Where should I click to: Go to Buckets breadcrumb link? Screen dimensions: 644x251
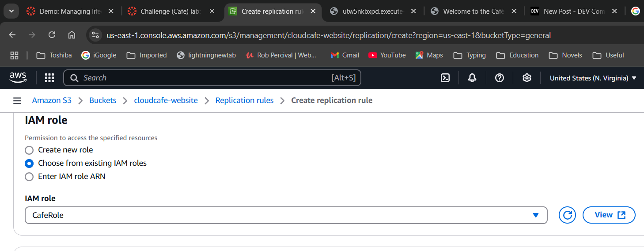pos(102,100)
